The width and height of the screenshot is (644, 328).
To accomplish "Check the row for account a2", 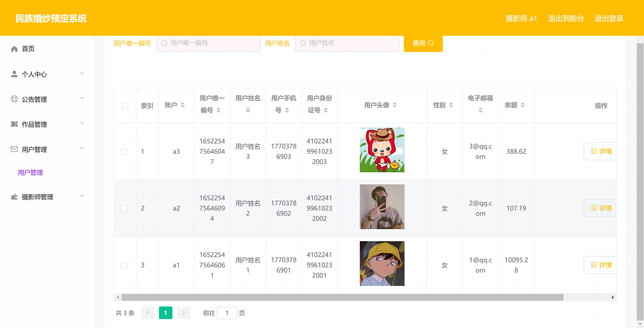I will (124, 208).
